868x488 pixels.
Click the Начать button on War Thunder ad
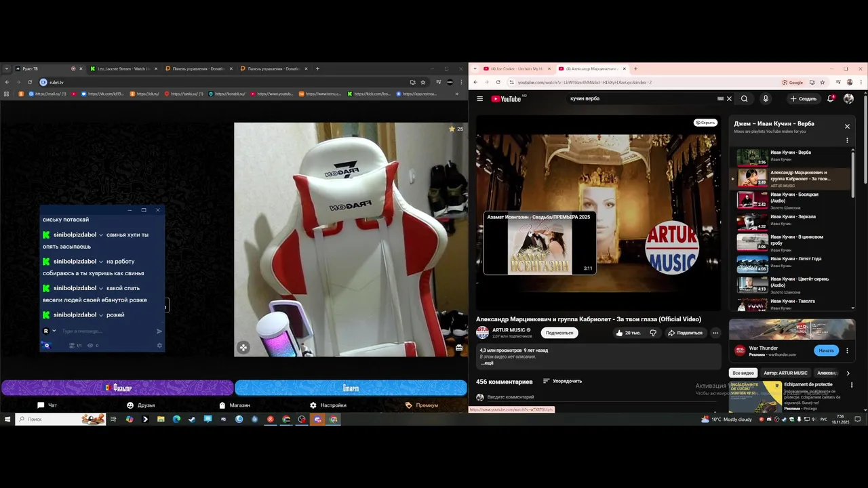[826, 350]
